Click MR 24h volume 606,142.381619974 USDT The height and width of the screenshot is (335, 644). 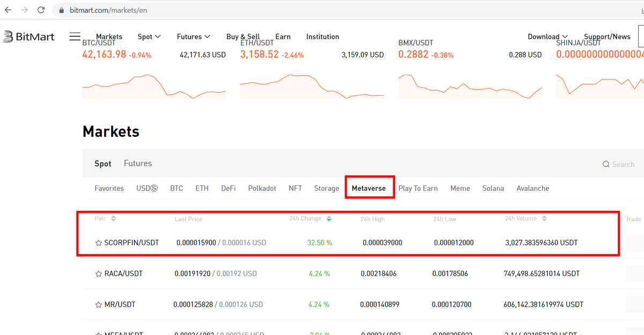point(544,304)
